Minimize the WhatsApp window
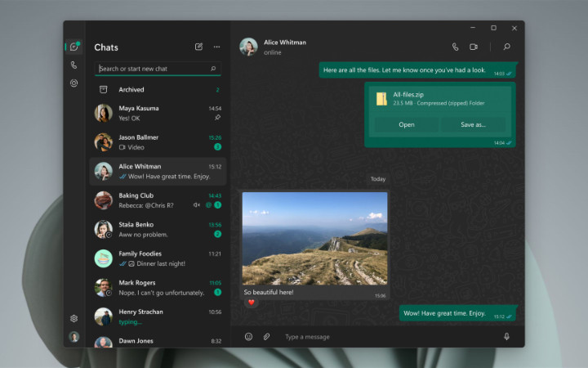Viewport: 588px width, 368px height. [473, 28]
